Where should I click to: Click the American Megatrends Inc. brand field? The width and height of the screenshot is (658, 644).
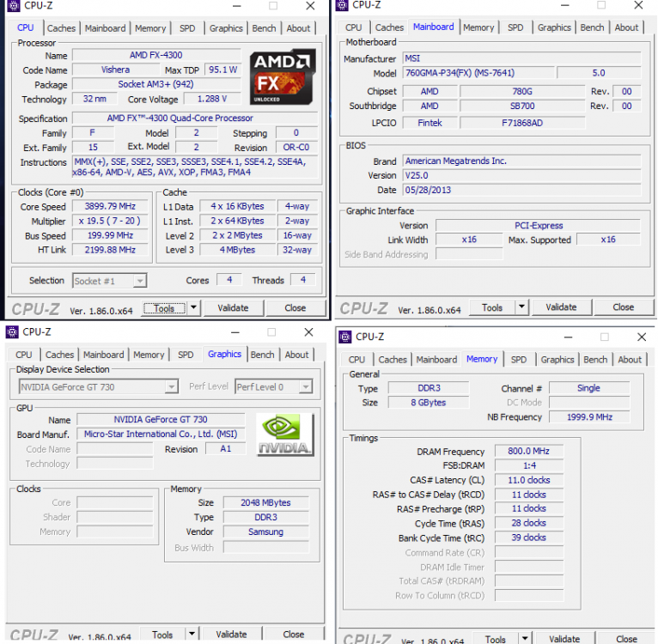(x=521, y=161)
